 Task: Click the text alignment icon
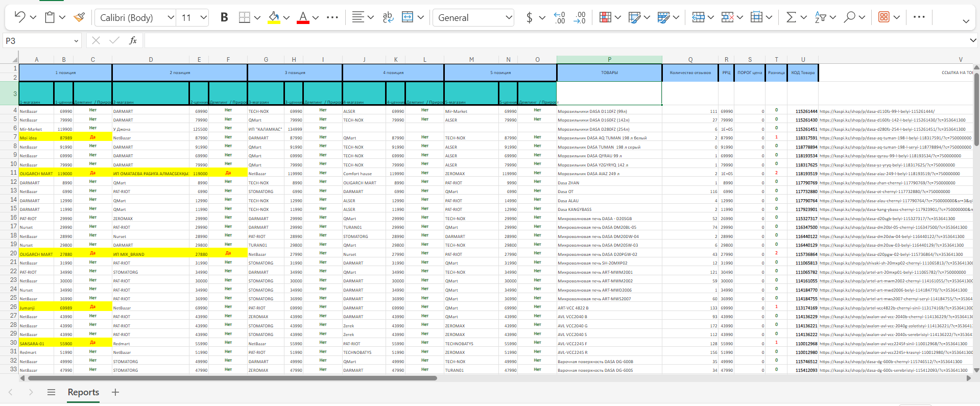[x=358, y=17]
